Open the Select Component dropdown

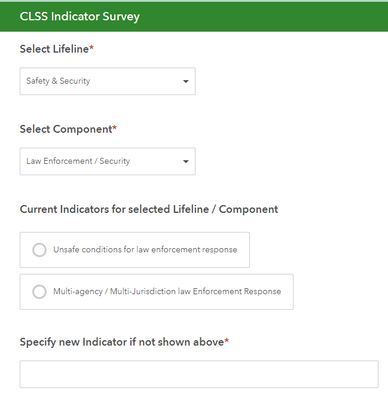[x=107, y=161]
